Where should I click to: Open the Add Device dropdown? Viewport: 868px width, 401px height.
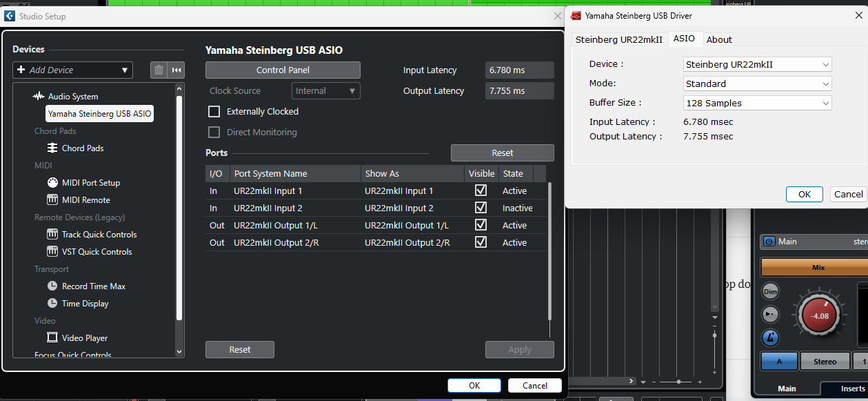pyautogui.click(x=72, y=70)
